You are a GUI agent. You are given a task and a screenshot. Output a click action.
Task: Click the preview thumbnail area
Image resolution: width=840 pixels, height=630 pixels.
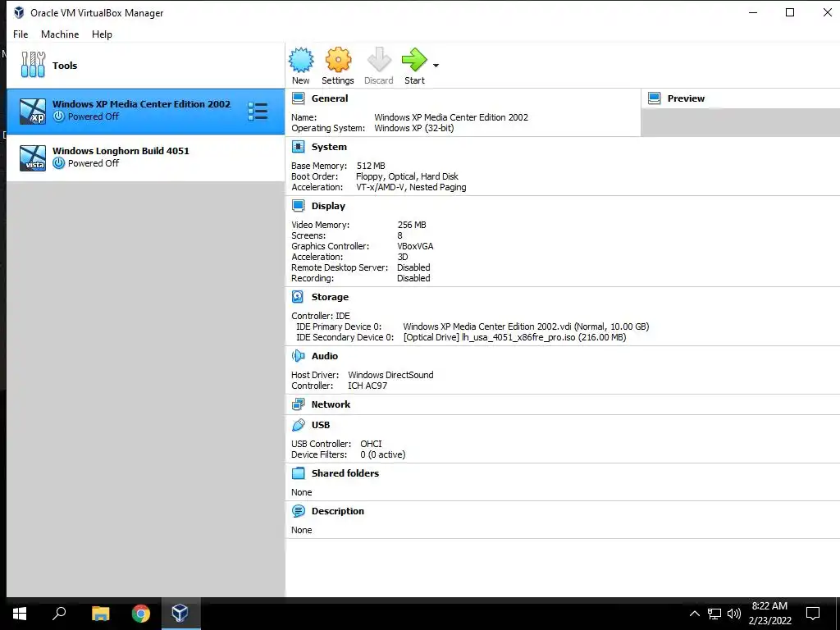coord(741,122)
